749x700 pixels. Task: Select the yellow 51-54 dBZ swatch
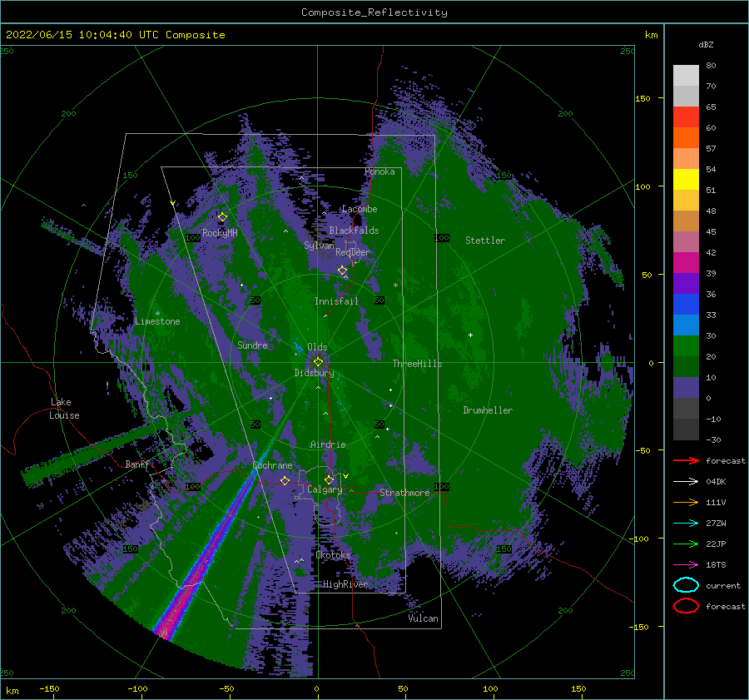pyautogui.click(x=686, y=179)
